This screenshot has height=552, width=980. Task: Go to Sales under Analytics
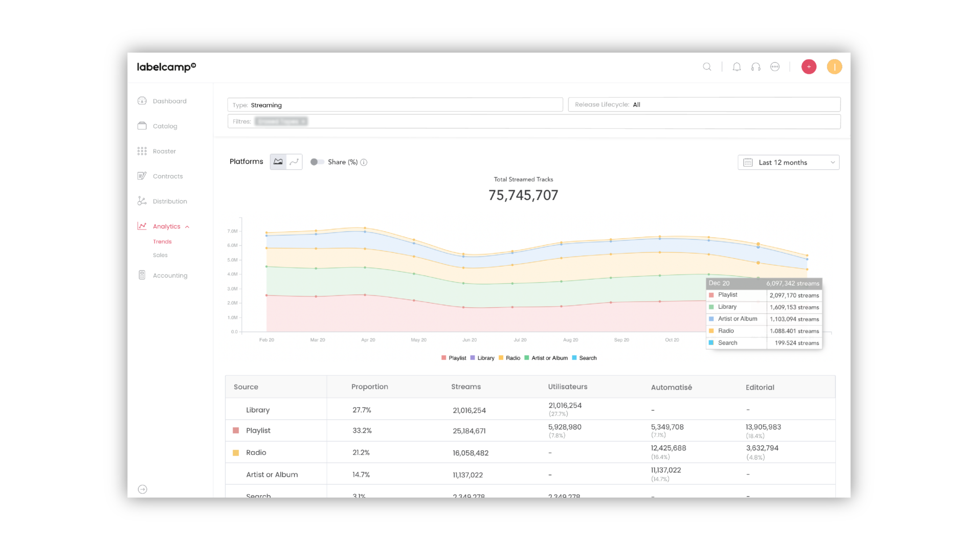click(160, 255)
